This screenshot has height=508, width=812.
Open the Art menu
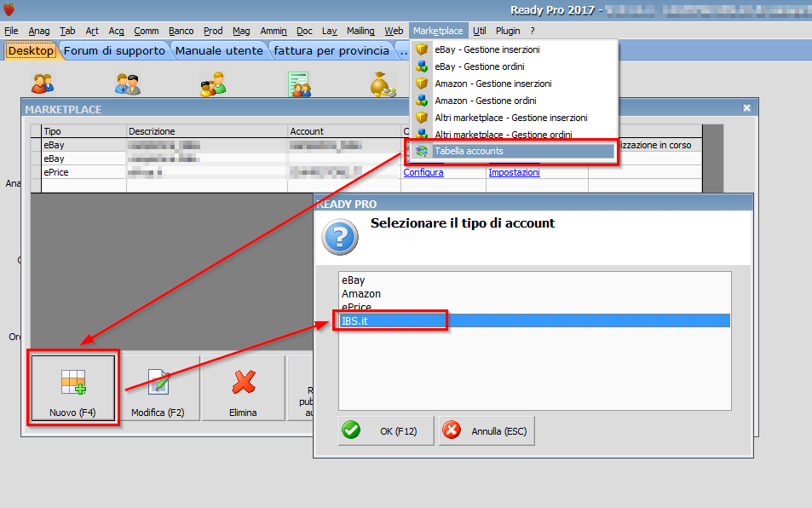(92, 31)
